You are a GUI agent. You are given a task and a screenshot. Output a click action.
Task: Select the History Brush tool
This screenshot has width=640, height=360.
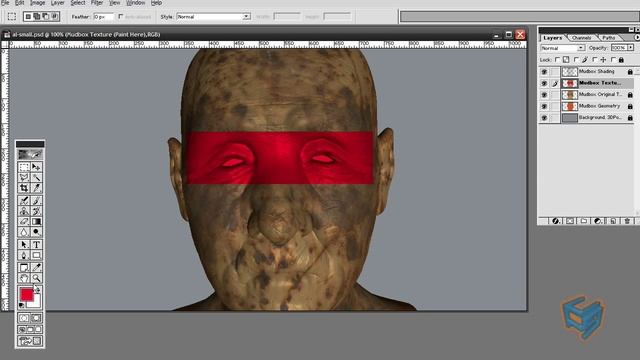(36, 211)
